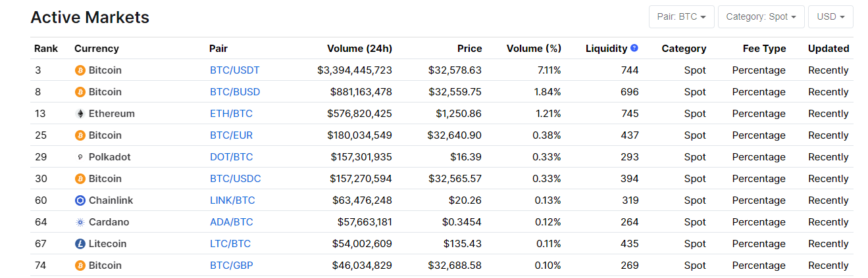Open the LINK/BTC pair link
The width and height of the screenshot is (868, 278).
[232, 200]
